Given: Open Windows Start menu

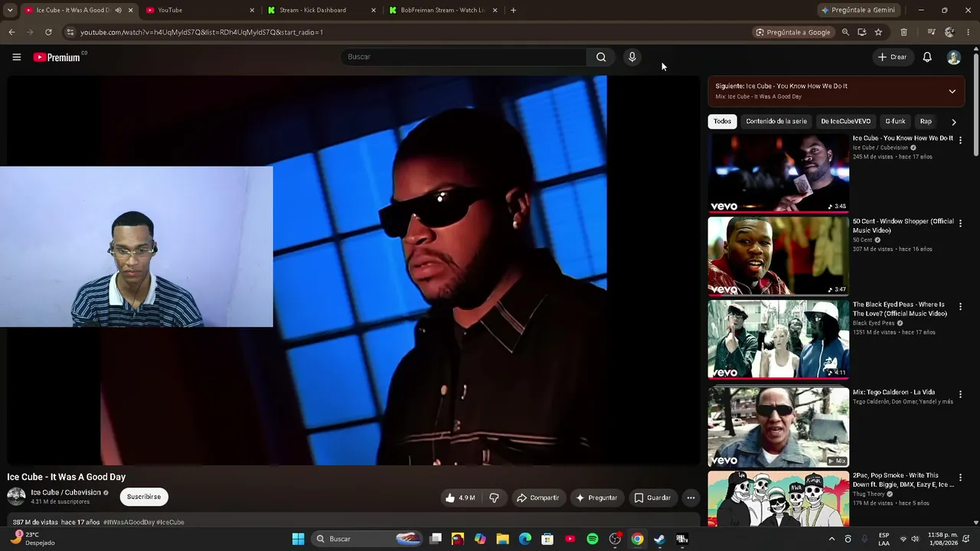Looking at the screenshot, I should (x=298, y=539).
